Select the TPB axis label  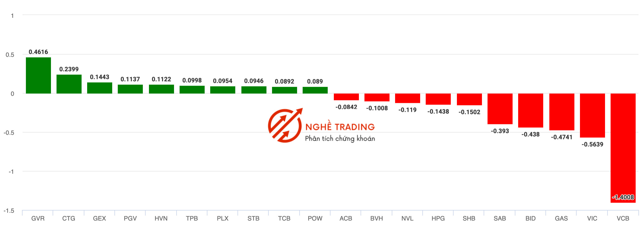(192, 219)
